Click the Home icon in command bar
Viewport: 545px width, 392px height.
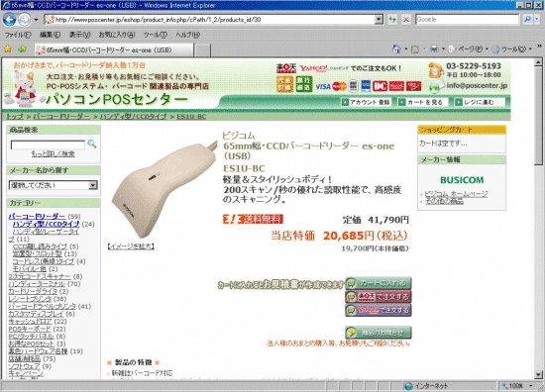(396, 49)
